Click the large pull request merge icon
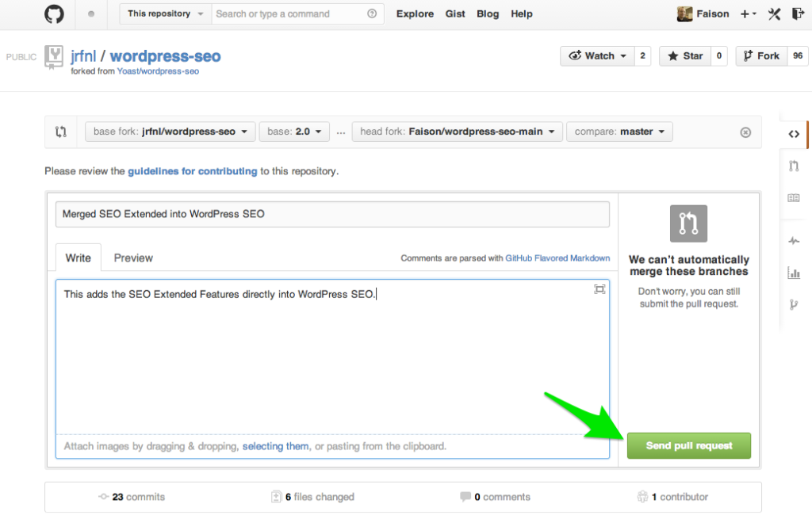The height and width of the screenshot is (519, 812). click(688, 223)
